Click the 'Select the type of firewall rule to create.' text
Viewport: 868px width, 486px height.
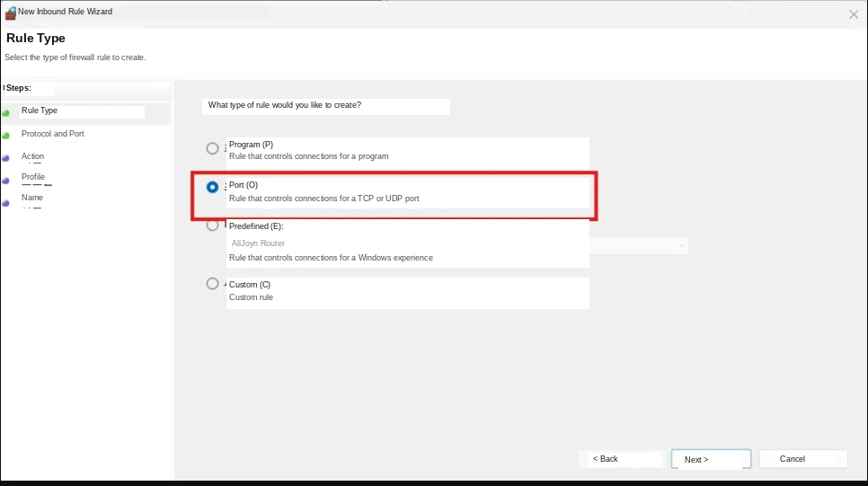coord(75,57)
